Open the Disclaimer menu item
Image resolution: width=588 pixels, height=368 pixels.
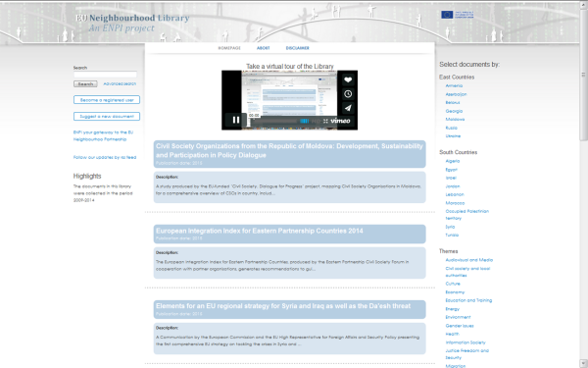[297, 48]
